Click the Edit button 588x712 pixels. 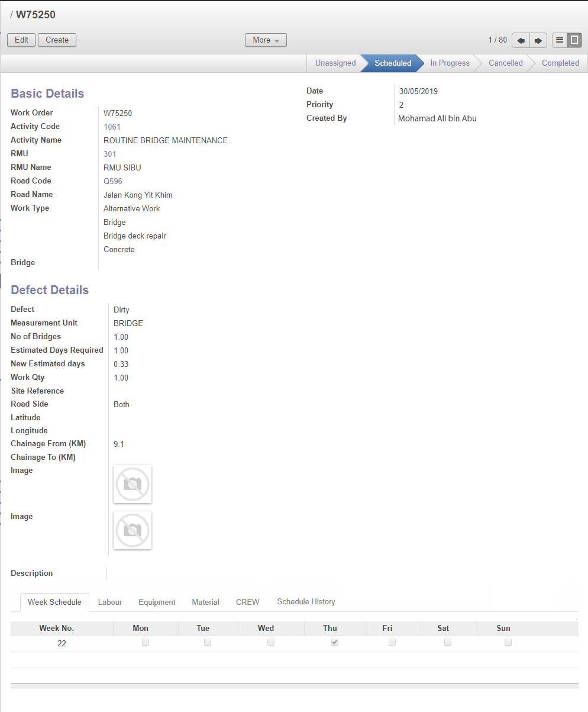tap(21, 40)
